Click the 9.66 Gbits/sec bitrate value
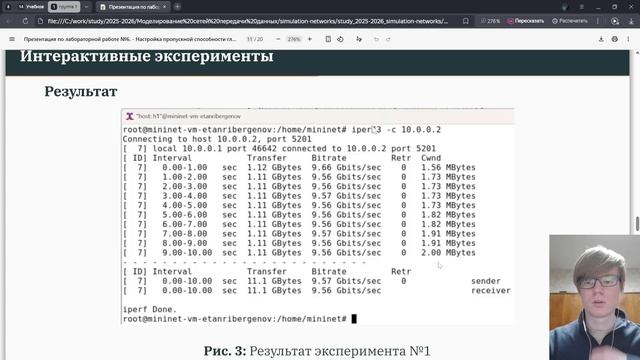640x360 pixels. [x=346, y=168]
